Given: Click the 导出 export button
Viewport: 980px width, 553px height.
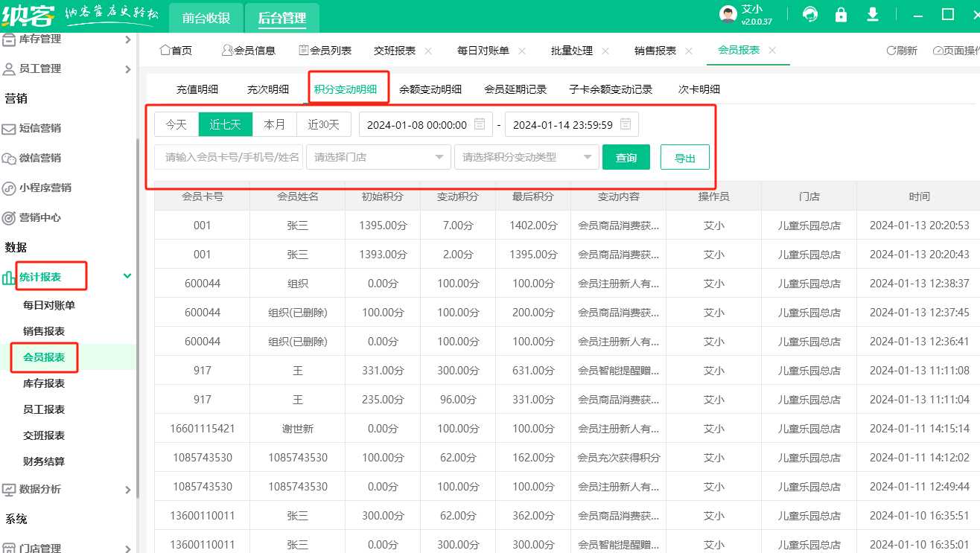Looking at the screenshot, I should (x=684, y=157).
